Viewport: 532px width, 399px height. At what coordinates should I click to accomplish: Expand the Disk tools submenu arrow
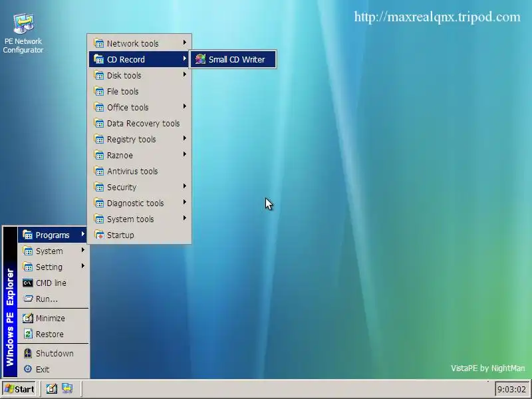click(x=185, y=74)
